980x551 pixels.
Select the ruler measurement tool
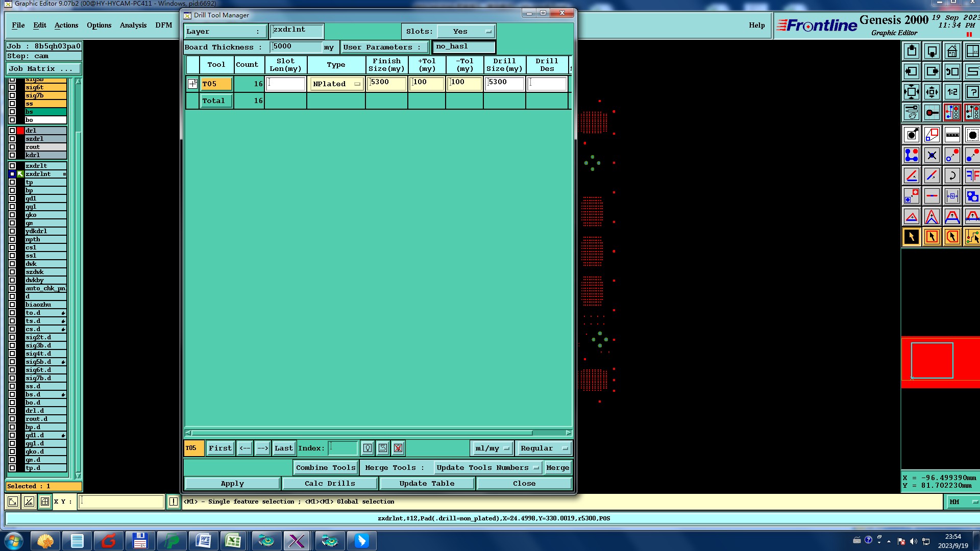[x=952, y=135]
